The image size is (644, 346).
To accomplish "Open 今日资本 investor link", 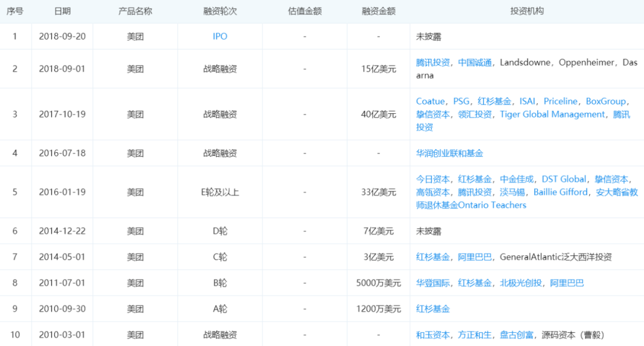I will tap(433, 179).
